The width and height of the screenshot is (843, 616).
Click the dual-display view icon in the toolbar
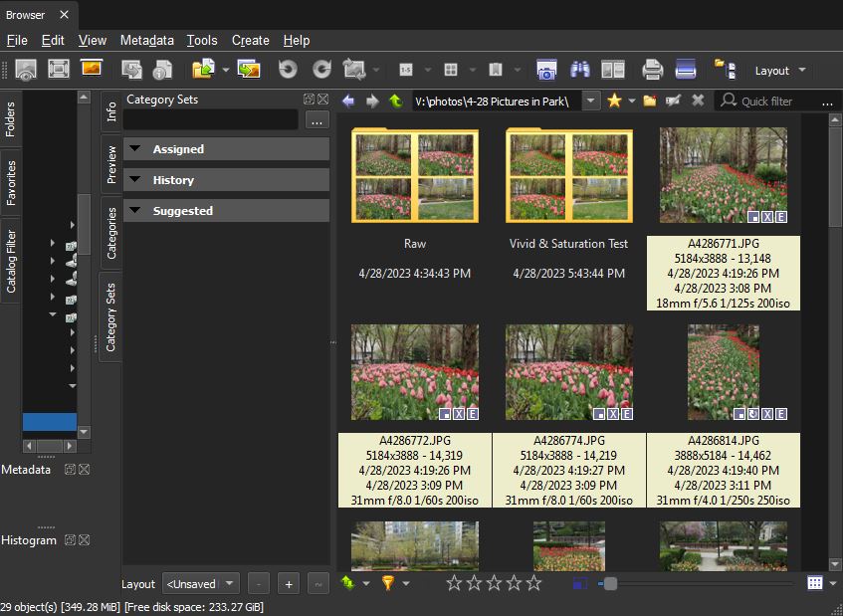[612, 70]
